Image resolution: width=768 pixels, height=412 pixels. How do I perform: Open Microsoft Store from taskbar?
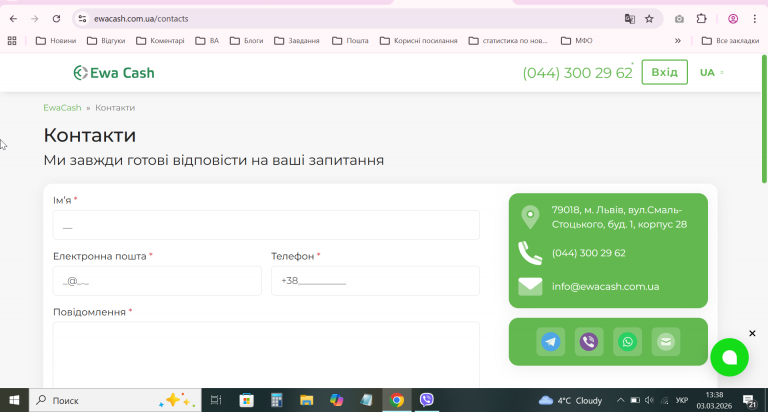coord(246,400)
